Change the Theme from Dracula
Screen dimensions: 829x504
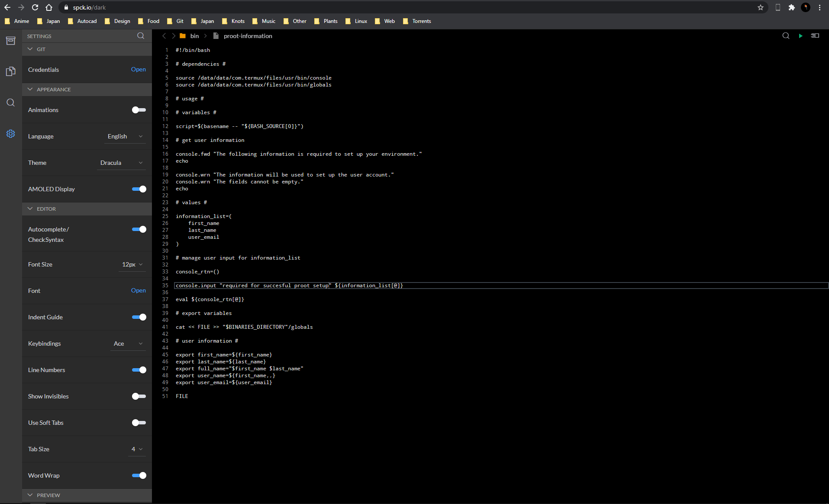pos(122,162)
